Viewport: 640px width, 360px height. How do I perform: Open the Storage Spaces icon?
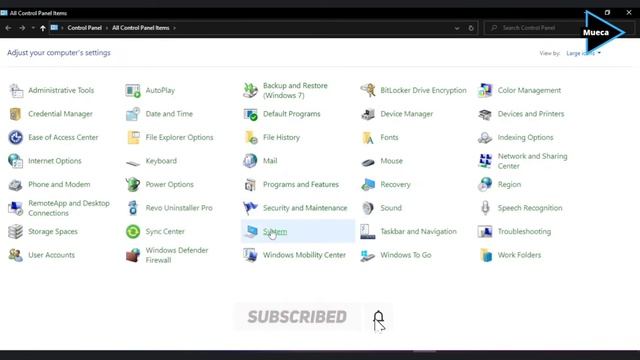[16, 231]
